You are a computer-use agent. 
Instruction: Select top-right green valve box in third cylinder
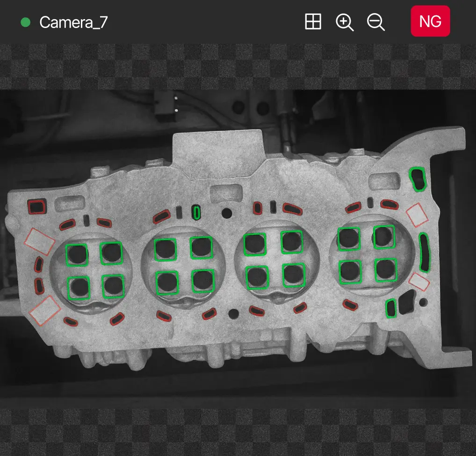click(292, 242)
